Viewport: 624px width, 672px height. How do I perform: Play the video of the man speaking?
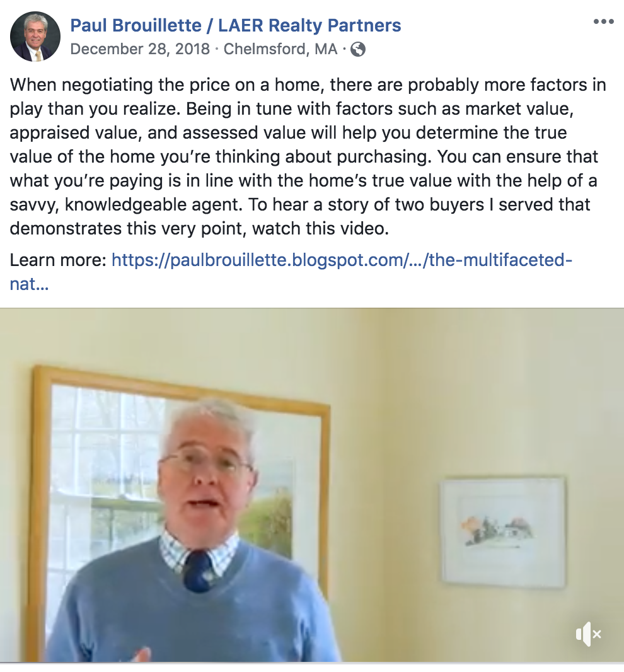[x=312, y=485]
